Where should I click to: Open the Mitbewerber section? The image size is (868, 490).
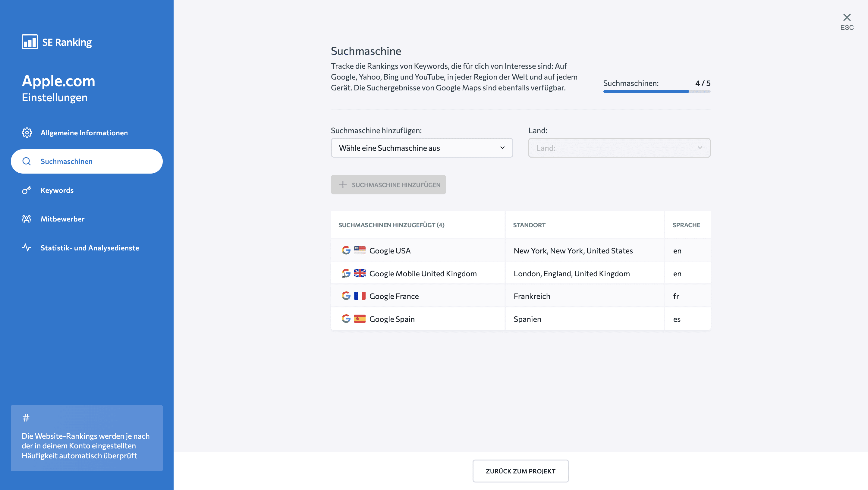click(x=86, y=219)
